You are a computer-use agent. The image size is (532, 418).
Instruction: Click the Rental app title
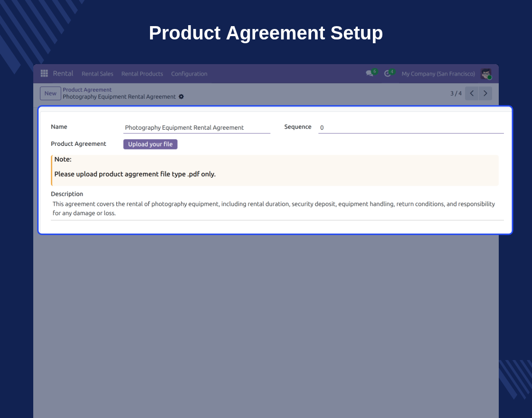pos(63,73)
